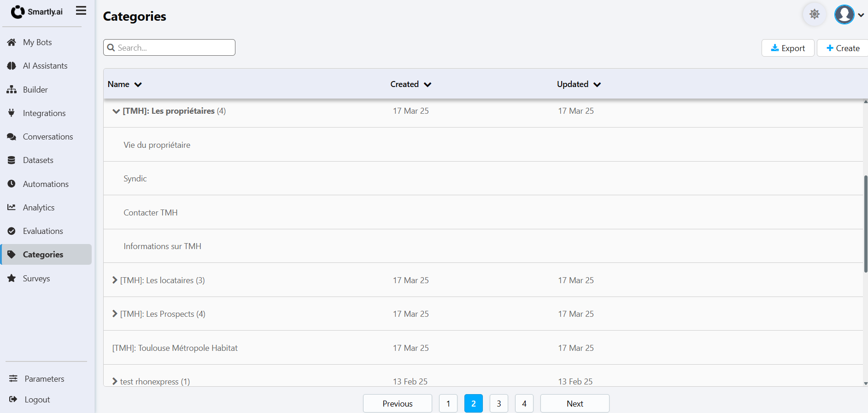
Task: Expand [TMH]: Les Prospects category
Action: coord(115,314)
